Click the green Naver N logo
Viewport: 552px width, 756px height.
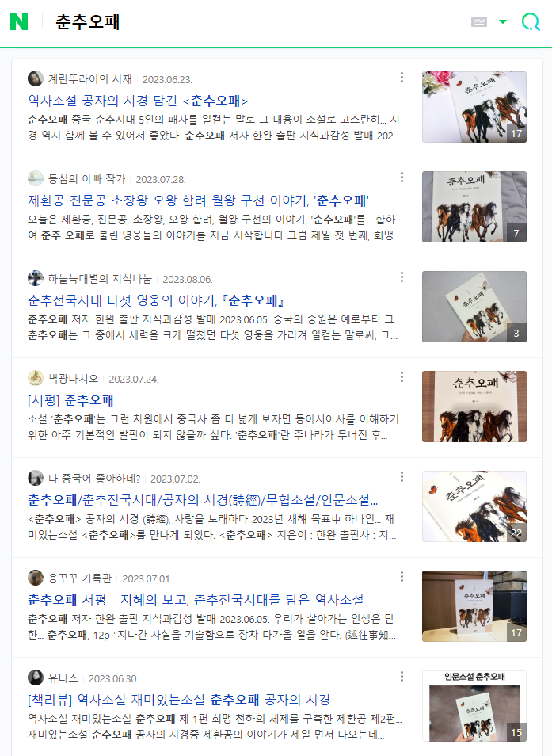[x=19, y=21]
